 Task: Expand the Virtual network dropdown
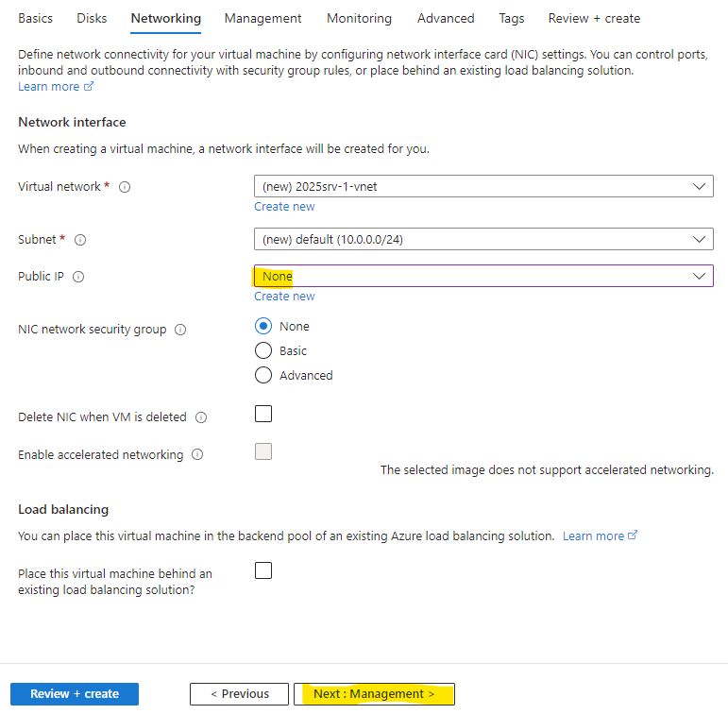[x=483, y=186]
